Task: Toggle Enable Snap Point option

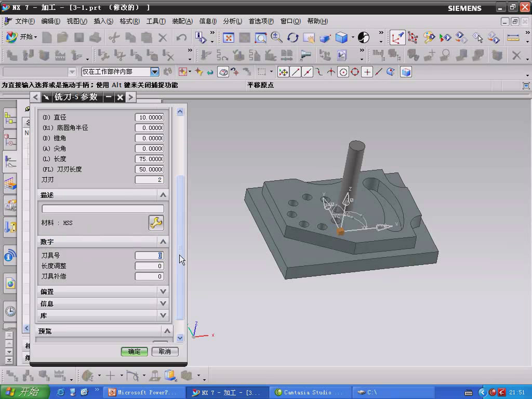Action: (283, 72)
